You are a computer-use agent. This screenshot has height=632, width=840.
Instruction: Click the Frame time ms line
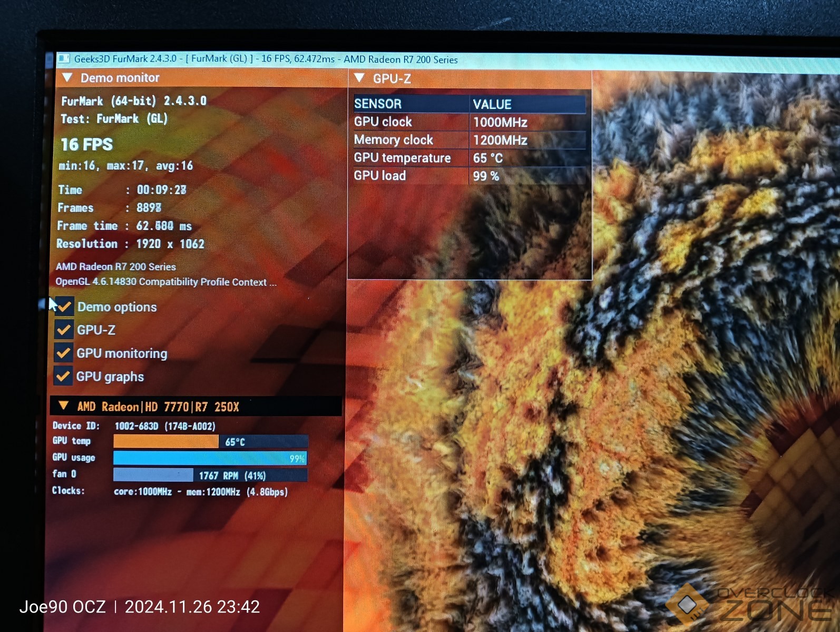tap(124, 225)
